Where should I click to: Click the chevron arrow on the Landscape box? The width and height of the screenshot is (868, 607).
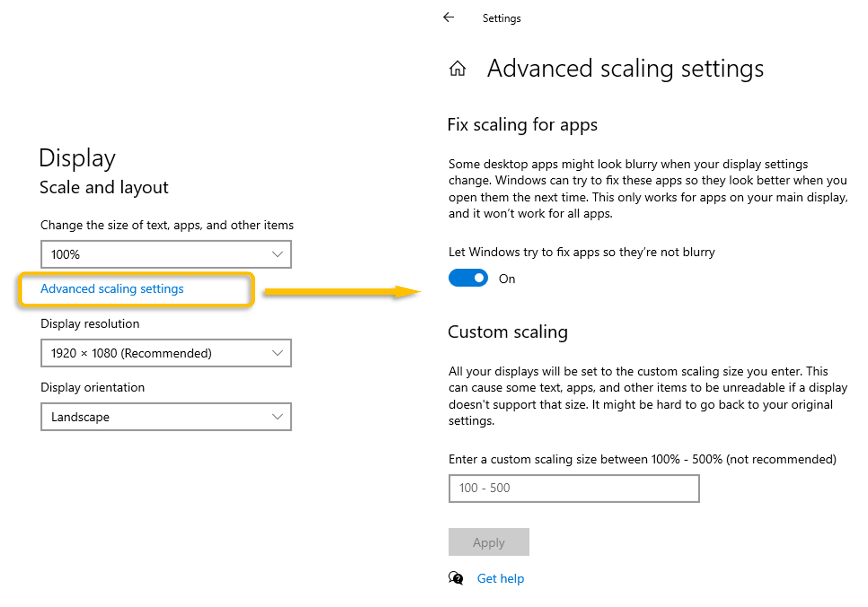click(277, 417)
